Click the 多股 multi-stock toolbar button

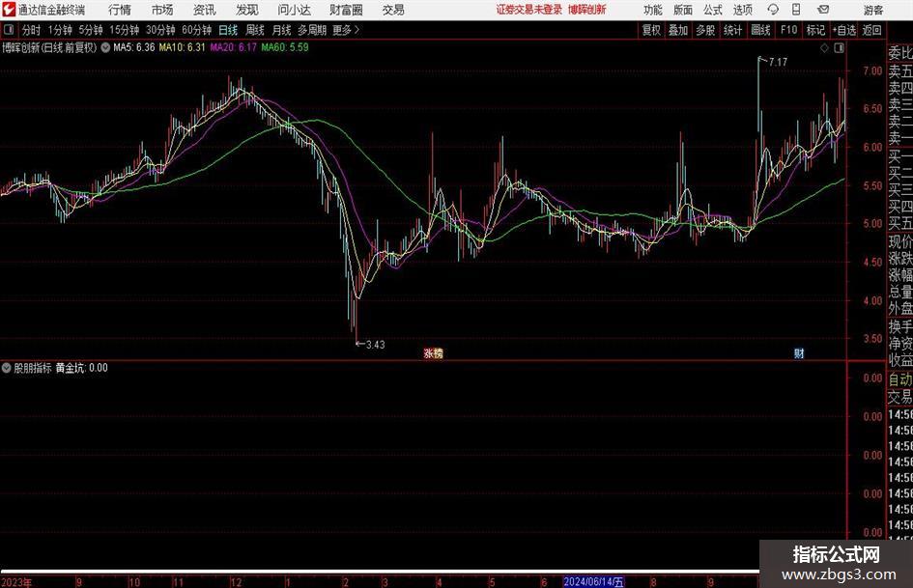(705, 30)
